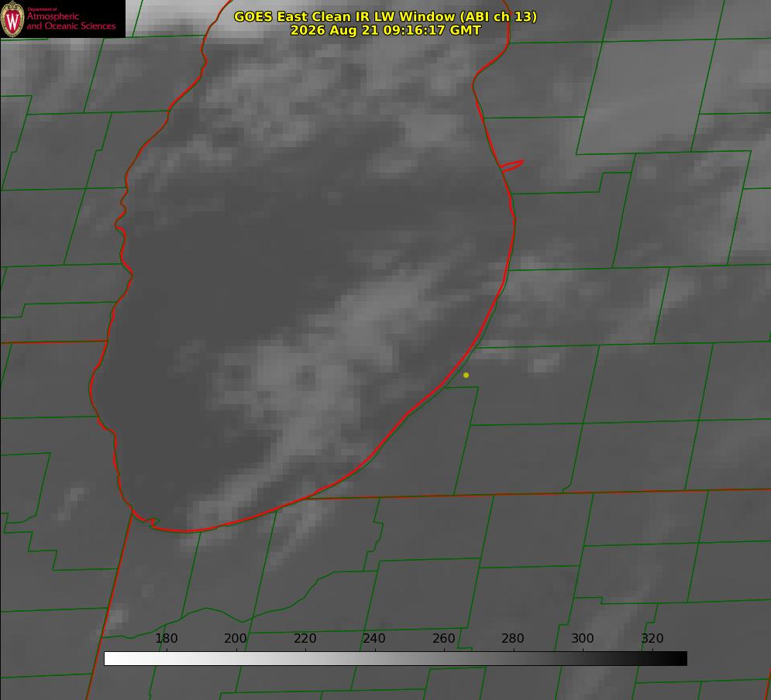Click the 260 label on the colorbar
Image resolution: width=771 pixels, height=700 pixels.
point(443,638)
